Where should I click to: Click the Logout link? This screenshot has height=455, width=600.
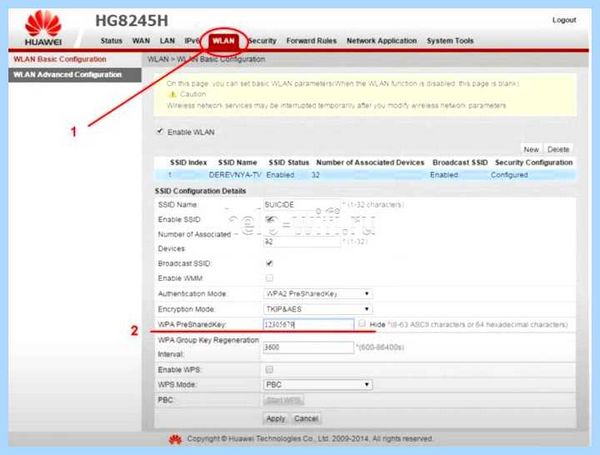(564, 20)
